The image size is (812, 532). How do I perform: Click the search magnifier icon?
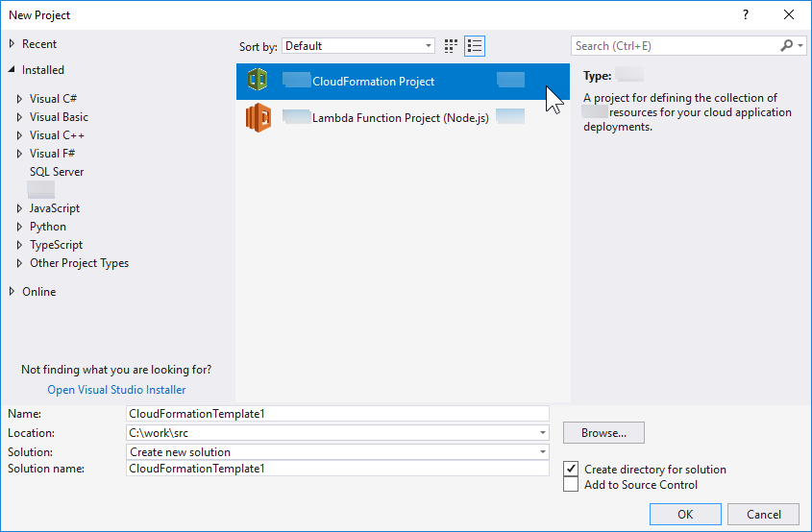point(787,45)
